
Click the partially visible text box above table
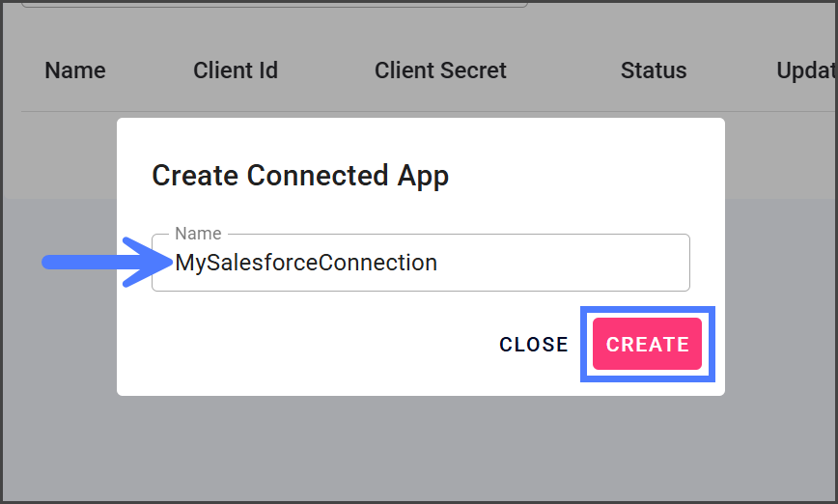tap(274, 4)
